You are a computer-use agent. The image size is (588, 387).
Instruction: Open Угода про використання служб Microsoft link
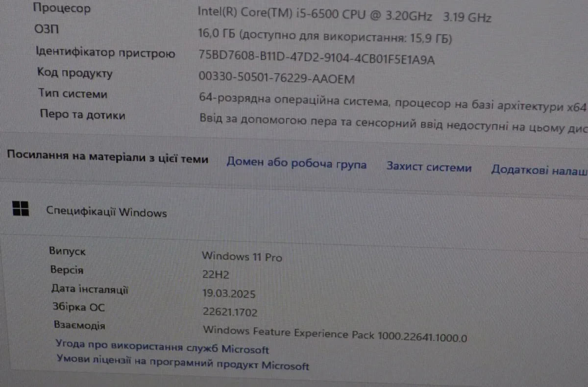[x=163, y=346]
